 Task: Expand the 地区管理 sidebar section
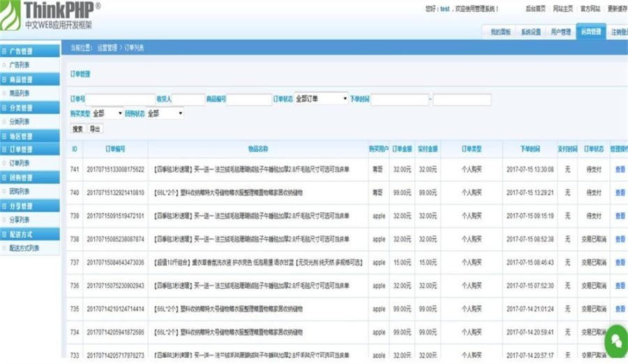click(30, 136)
